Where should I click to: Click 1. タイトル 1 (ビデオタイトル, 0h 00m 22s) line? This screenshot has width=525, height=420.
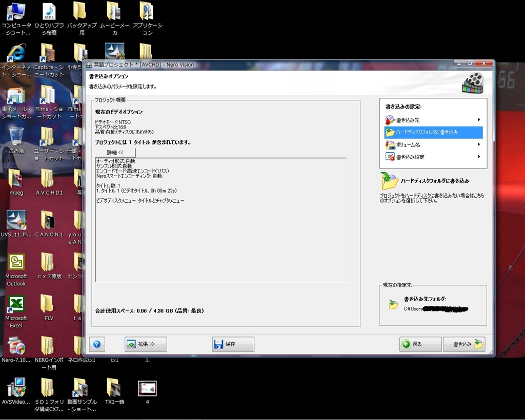136,191
